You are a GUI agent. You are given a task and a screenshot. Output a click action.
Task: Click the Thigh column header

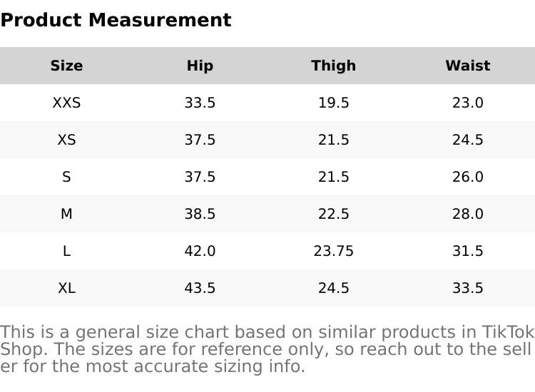333,66
